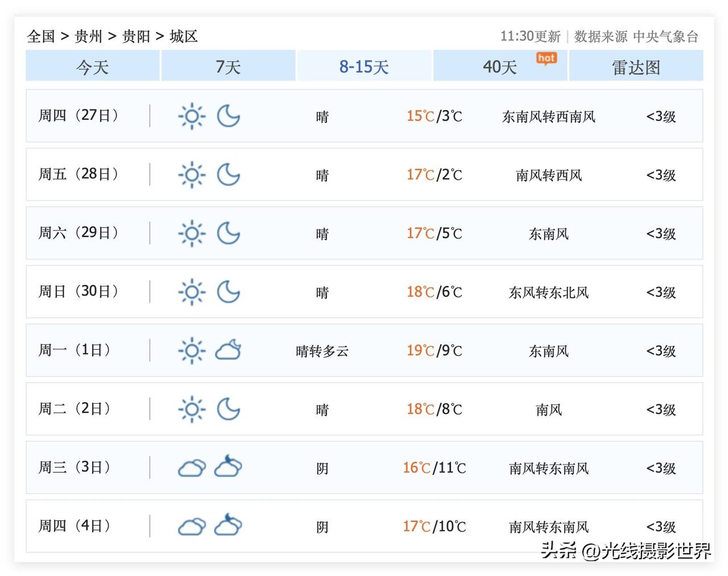Click the date label 周六（29日）

point(78,233)
